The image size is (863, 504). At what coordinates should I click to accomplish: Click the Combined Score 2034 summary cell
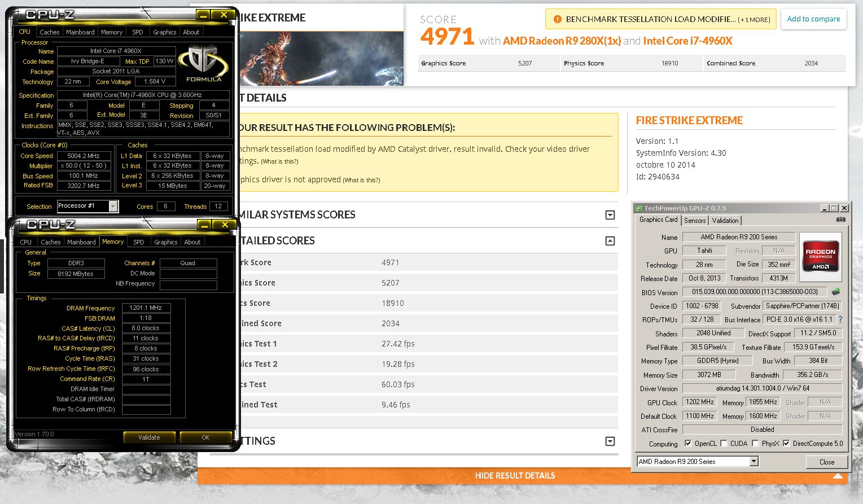pos(775,63)
